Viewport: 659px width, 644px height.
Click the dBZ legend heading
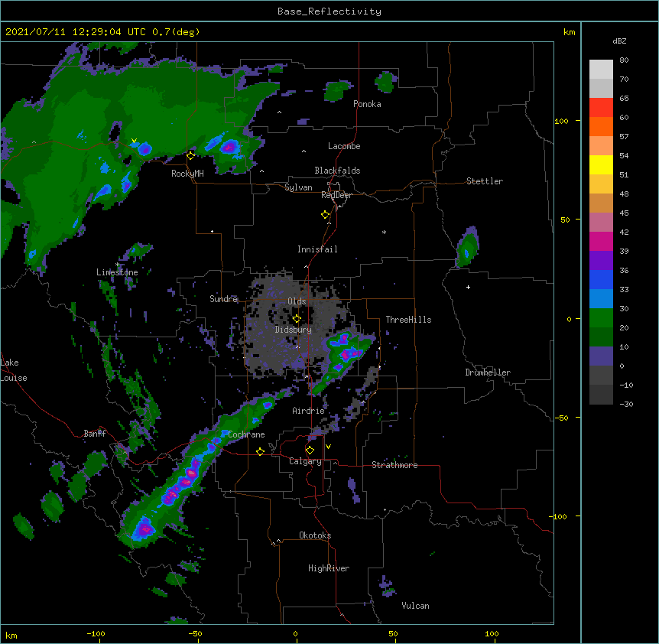tap(619, 41)
